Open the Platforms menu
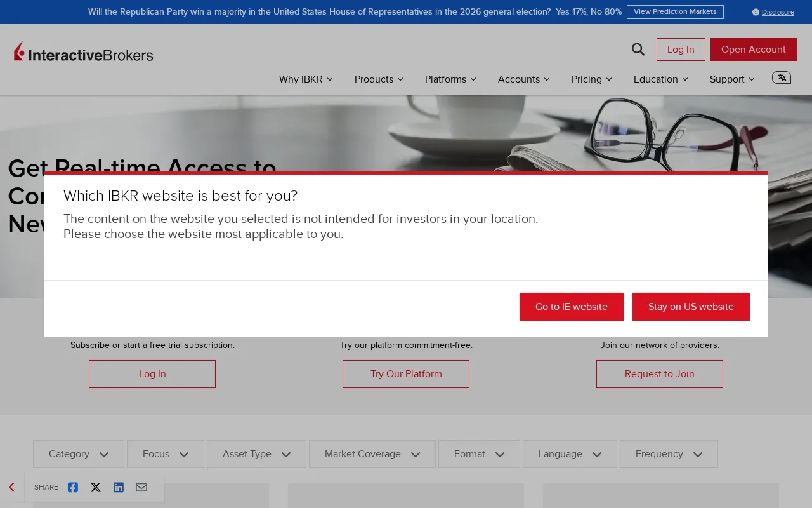Screen dimensions: 812x508 click(x=450, y=79)
